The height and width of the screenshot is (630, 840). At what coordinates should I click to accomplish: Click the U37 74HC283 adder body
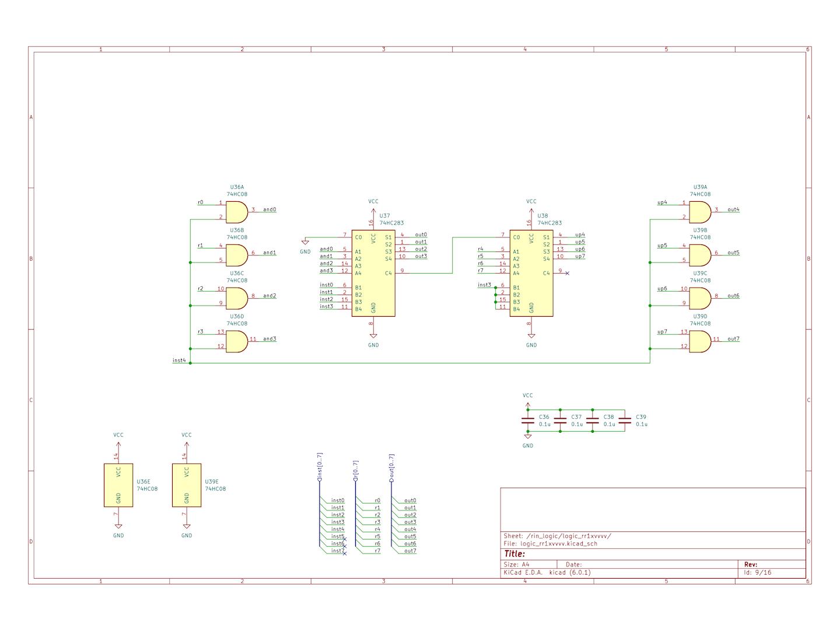(x=373, y=273)
